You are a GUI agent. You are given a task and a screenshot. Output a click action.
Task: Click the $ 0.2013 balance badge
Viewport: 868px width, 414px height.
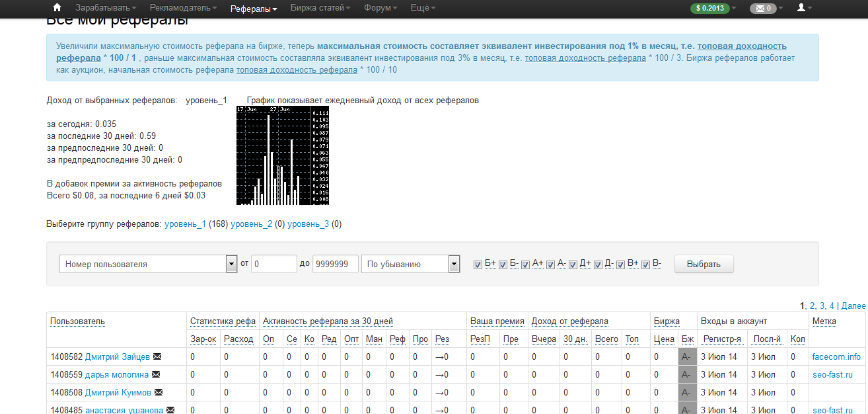coord(710,9)
